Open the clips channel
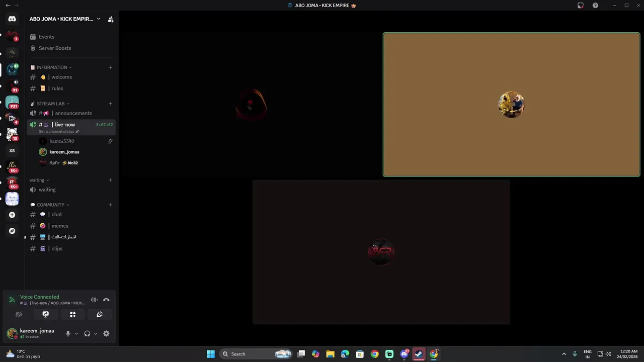Screen dimensions: 644x362 click(71, 248)
